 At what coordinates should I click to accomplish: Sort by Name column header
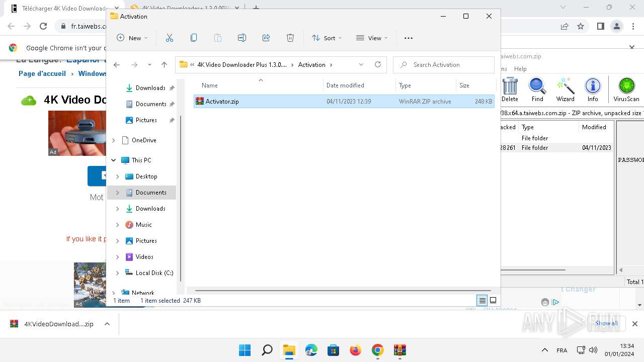tap(210, 85)
